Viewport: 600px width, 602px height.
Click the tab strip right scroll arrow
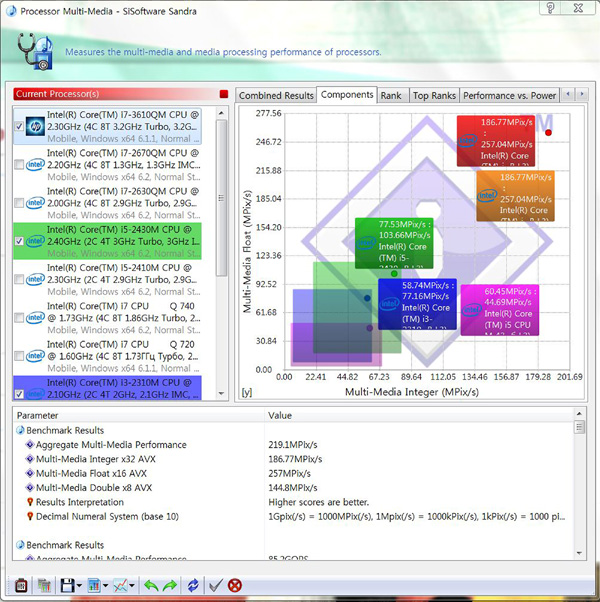tap(582, 94)
